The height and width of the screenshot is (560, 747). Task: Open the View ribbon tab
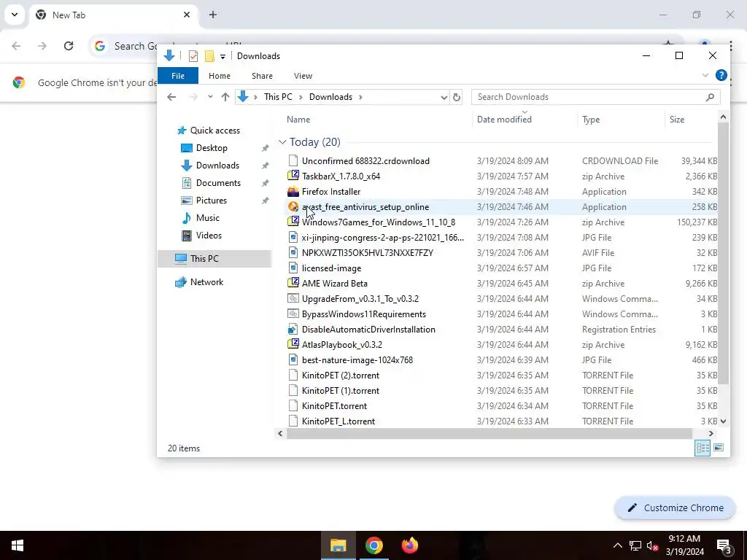point(303,76)
